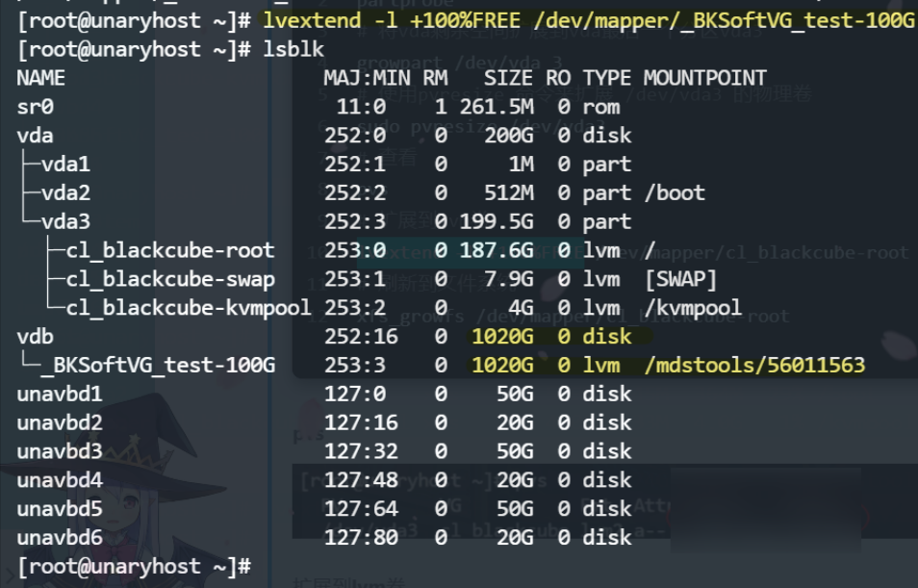Click the NAME column header

(40, 78)
